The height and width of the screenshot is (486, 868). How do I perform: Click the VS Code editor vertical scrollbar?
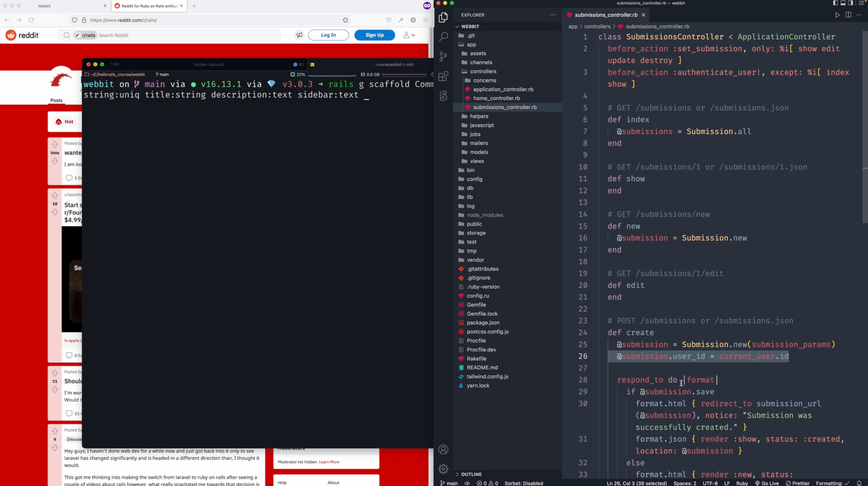pyautogui.click(x=865, y=127)
